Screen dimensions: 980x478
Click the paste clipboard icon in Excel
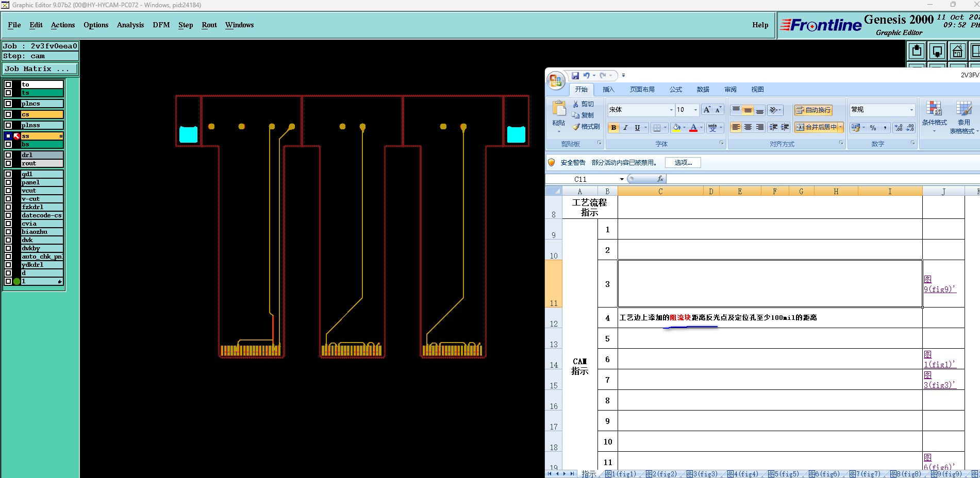coord(559,108)
